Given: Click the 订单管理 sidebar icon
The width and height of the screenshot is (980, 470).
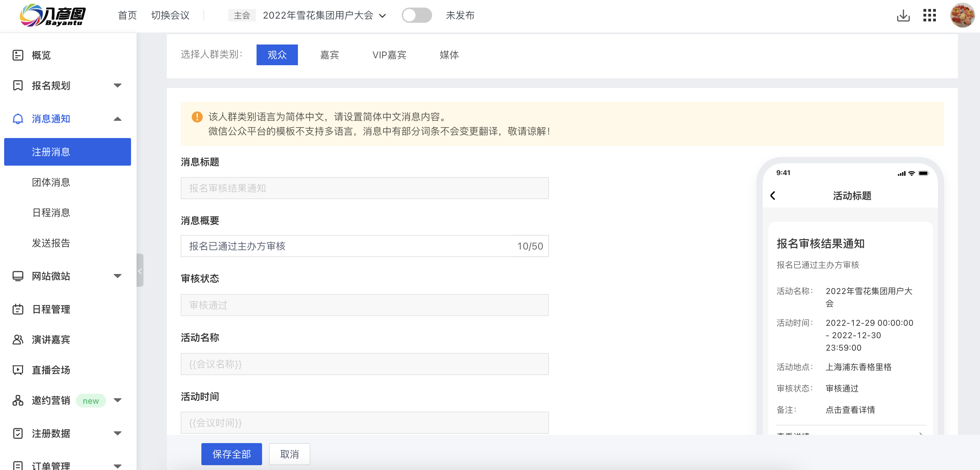Looking at the screenshot, I should coord(18,465).
